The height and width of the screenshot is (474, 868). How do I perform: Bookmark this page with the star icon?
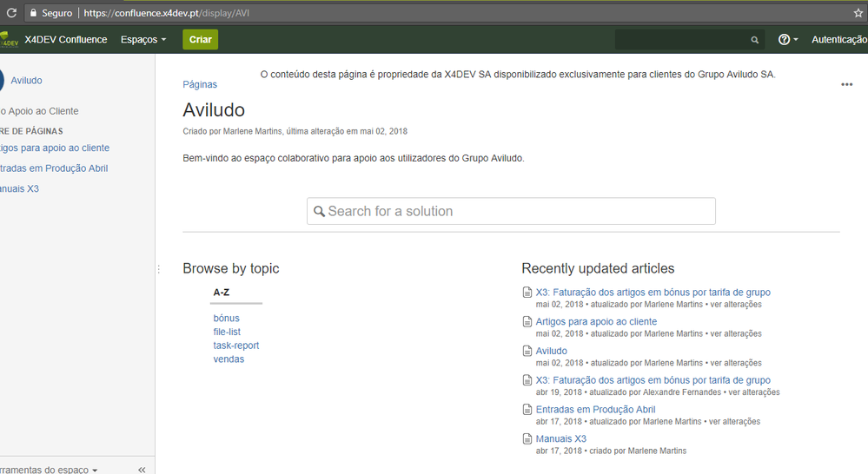(x=858, y=13)
